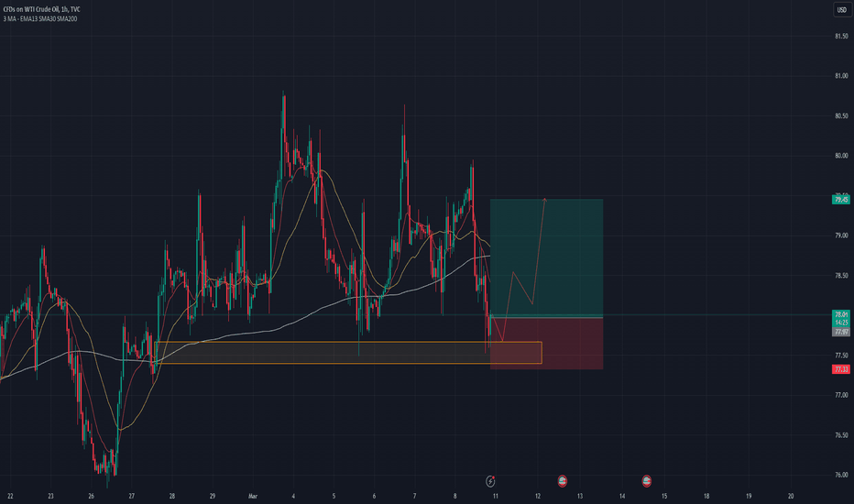The width and height of the screenshot is (854, 504).
Task: Click the 76.50 price axis label
Action: tap(841, 434)
